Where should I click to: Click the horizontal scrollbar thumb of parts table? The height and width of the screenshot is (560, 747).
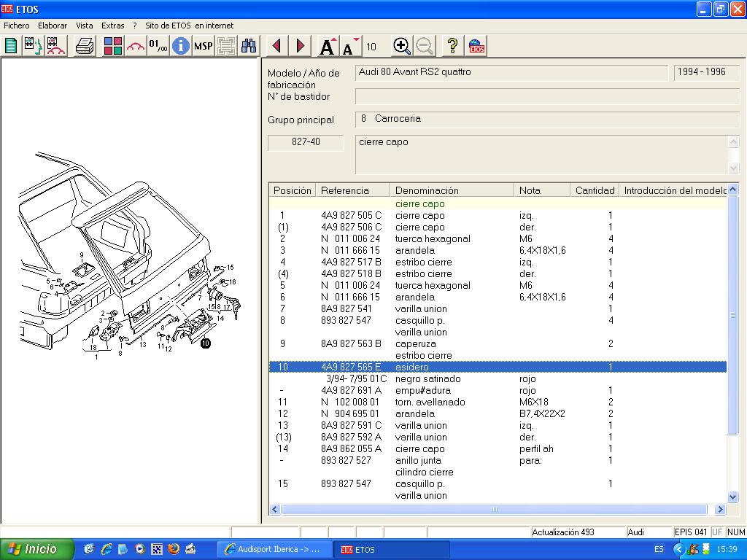(495, 510)
